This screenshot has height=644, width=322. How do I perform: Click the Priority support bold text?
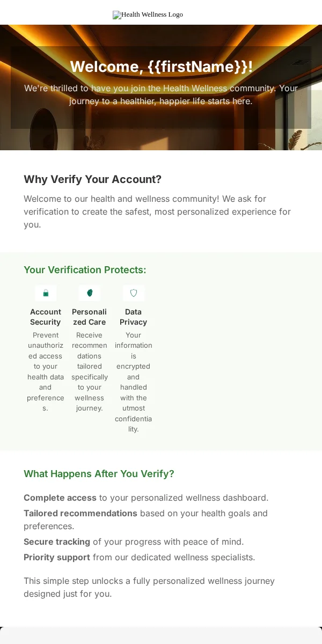pyautogui.click(x=57, y=557)
